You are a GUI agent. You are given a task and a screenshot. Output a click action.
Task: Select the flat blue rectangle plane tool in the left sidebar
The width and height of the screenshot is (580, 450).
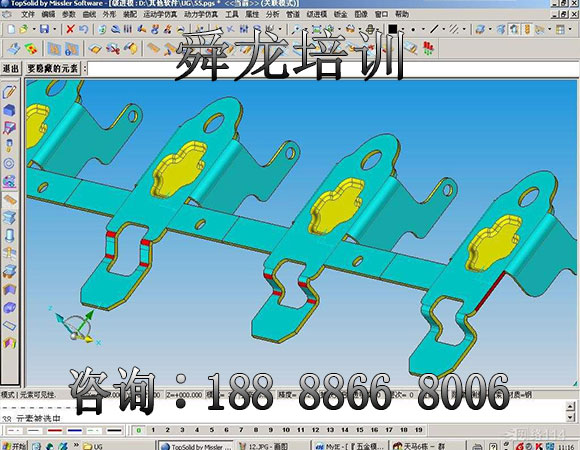(x=9, y=325)
